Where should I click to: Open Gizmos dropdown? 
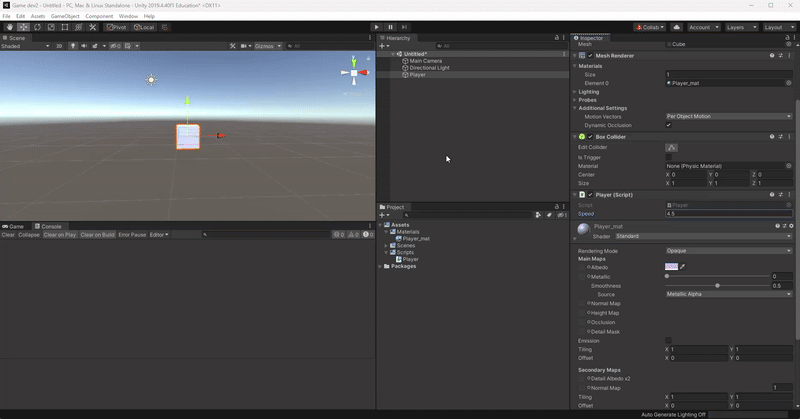tap(268, 46)
